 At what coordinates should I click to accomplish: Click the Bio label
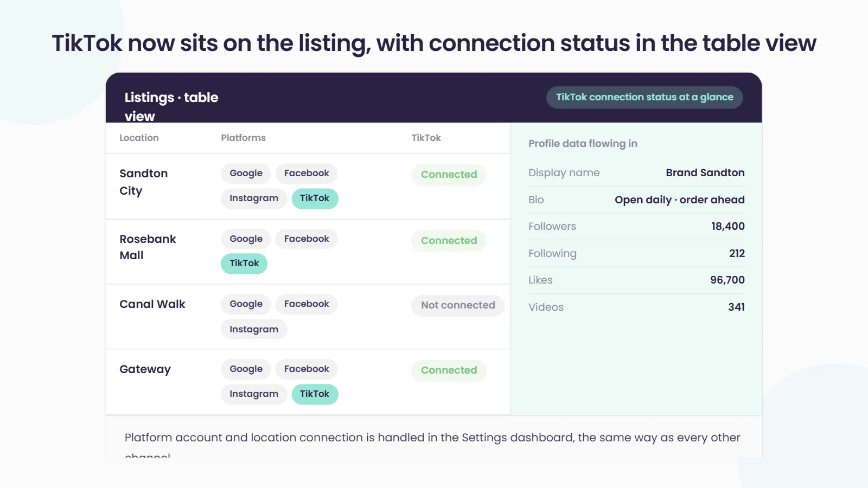pyautogui.click(x=536, y=200)
